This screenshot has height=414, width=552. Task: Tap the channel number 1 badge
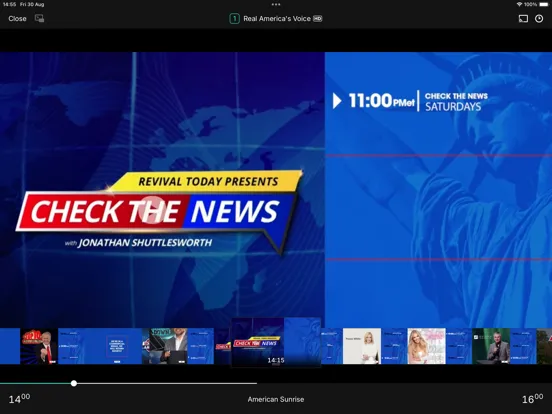click(234, 19)
